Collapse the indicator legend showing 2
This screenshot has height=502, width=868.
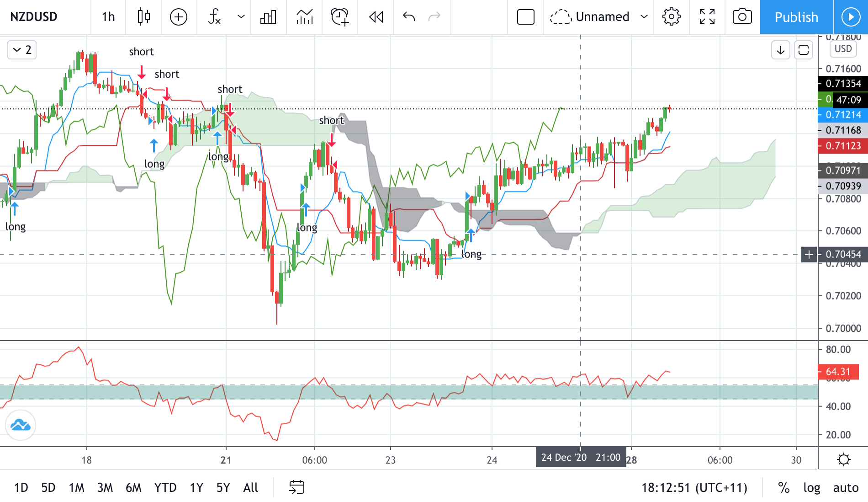[x=22, y=50]
